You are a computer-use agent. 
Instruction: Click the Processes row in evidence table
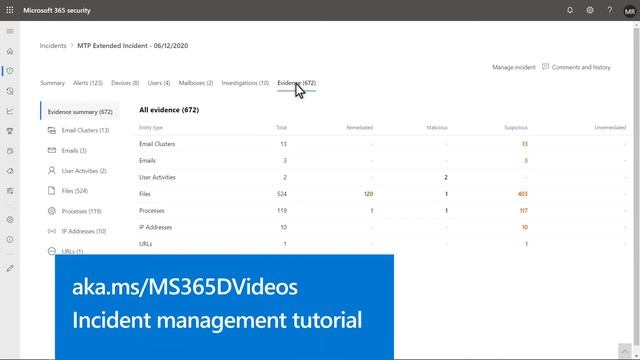tap(382, 211)
